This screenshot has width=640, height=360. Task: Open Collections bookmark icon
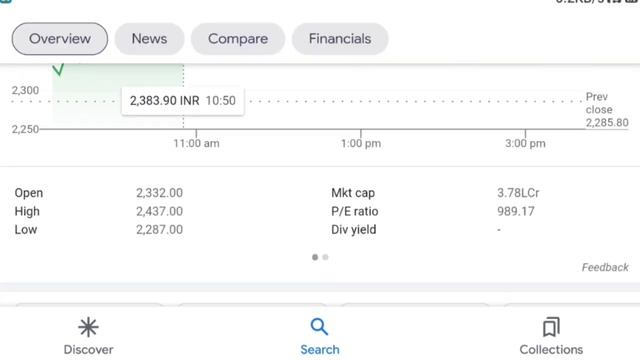click(551, 327)
